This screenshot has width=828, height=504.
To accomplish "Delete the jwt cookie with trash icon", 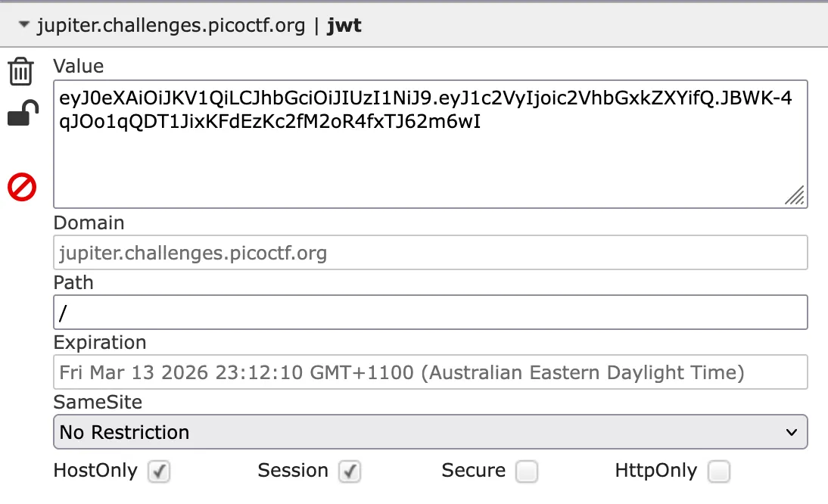I will click(x=21, y=72).
